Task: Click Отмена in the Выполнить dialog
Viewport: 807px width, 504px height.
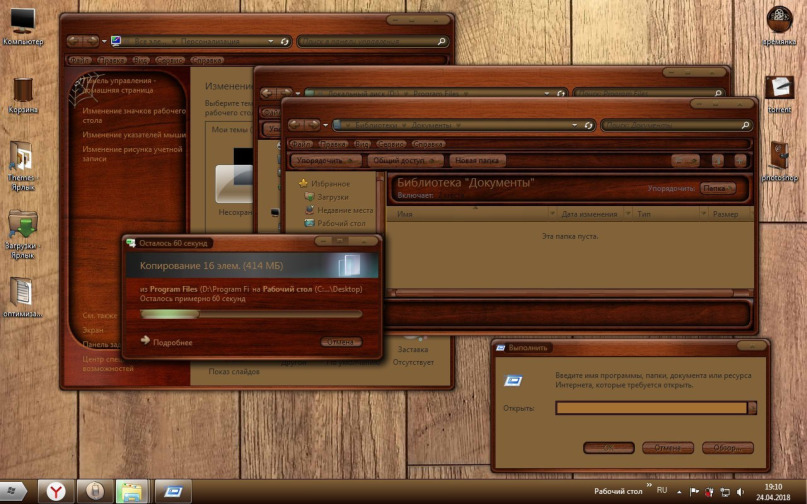Action: (x=668, y=448)
